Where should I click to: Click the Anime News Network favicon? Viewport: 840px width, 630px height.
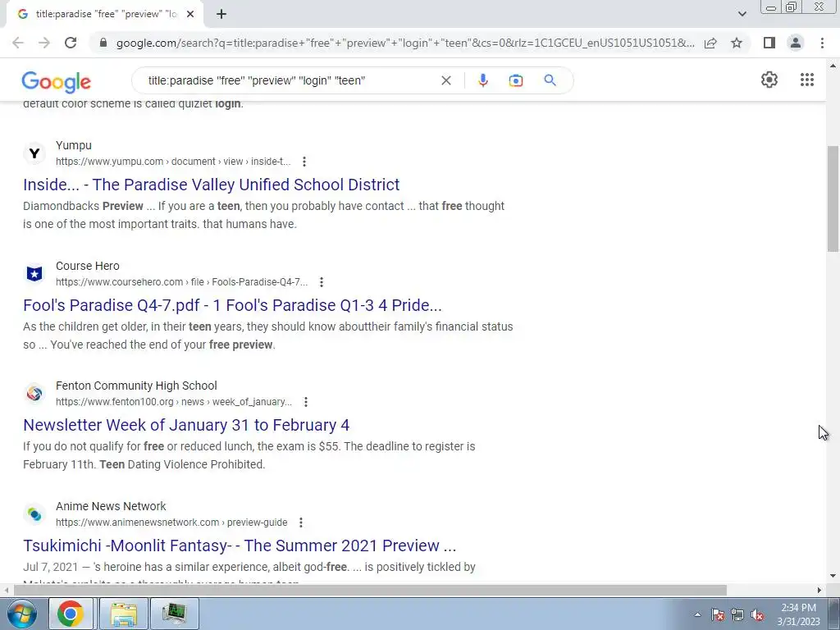pos(34,514)
